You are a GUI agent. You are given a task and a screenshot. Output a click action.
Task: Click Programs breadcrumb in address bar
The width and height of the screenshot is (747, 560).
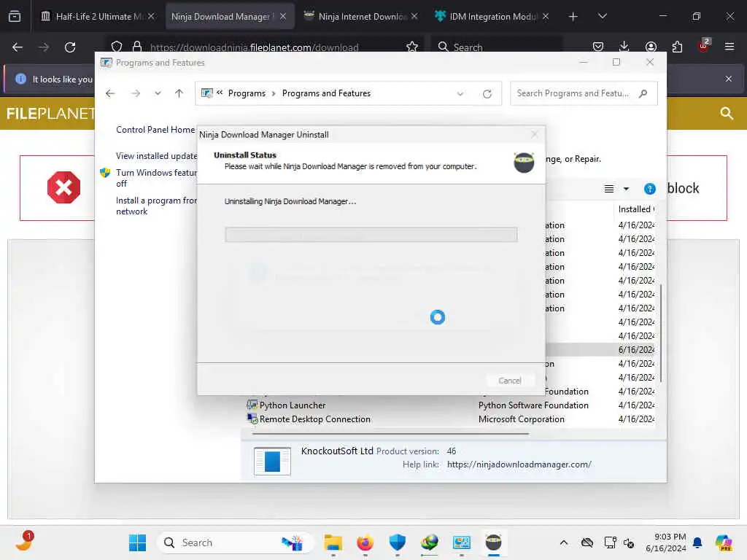click(x=247, y=93)
